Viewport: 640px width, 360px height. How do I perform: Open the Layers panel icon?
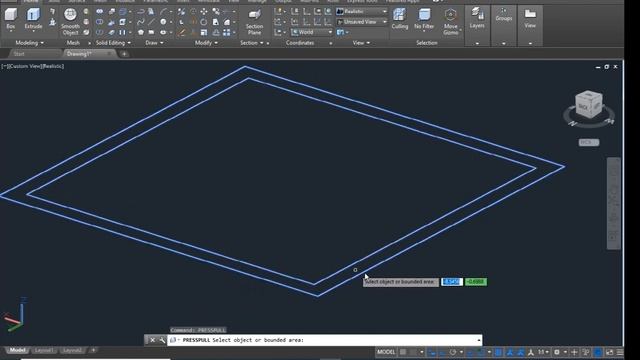coord(477,18)
